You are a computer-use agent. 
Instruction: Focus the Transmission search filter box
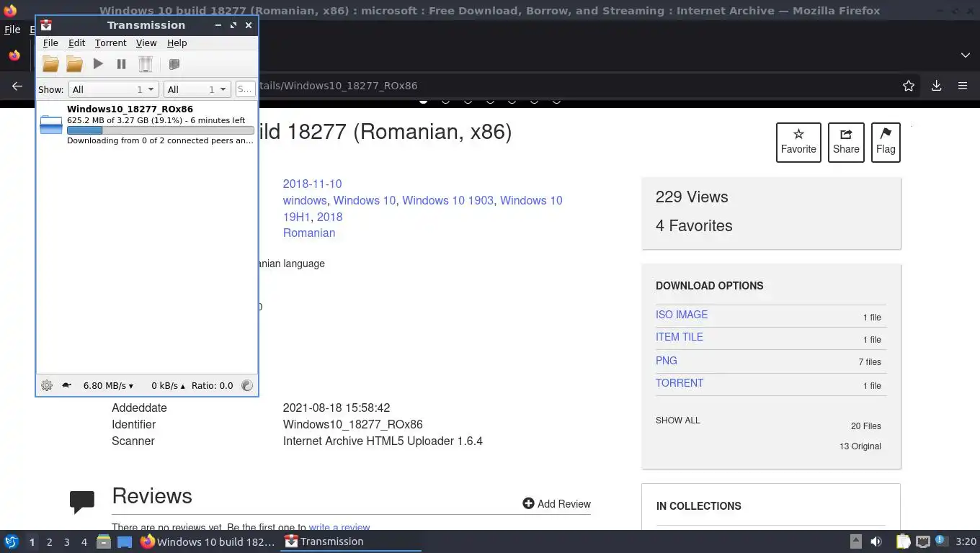[245, 89]
